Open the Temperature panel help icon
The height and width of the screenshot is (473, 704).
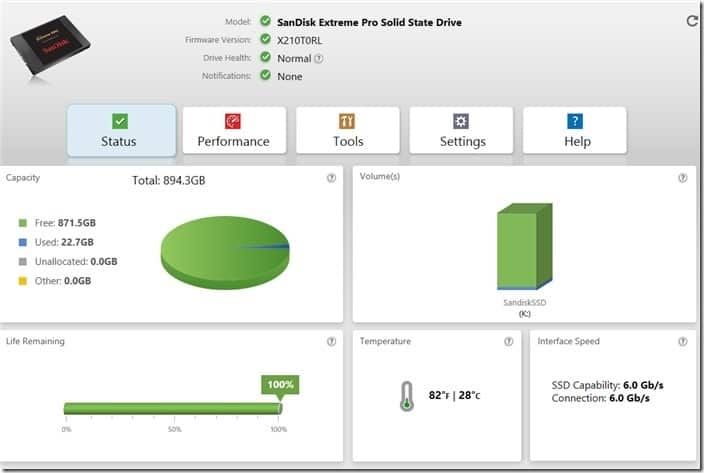click(508, 342)
